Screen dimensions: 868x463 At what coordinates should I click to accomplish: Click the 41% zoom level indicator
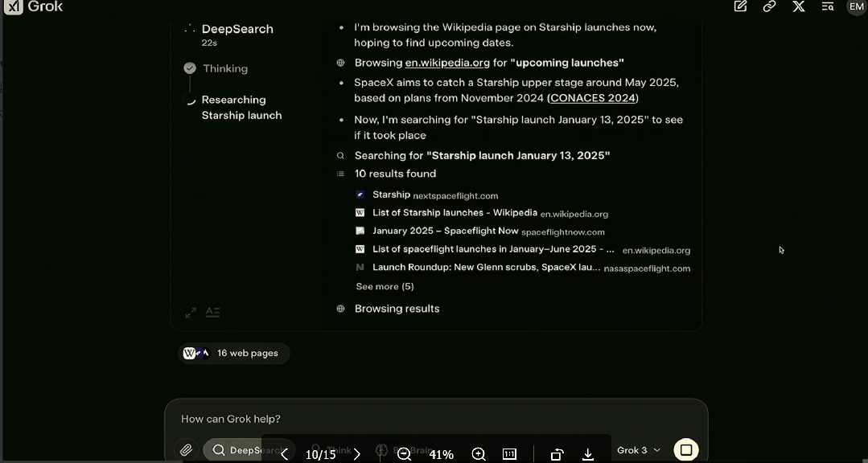pos(441,455)
